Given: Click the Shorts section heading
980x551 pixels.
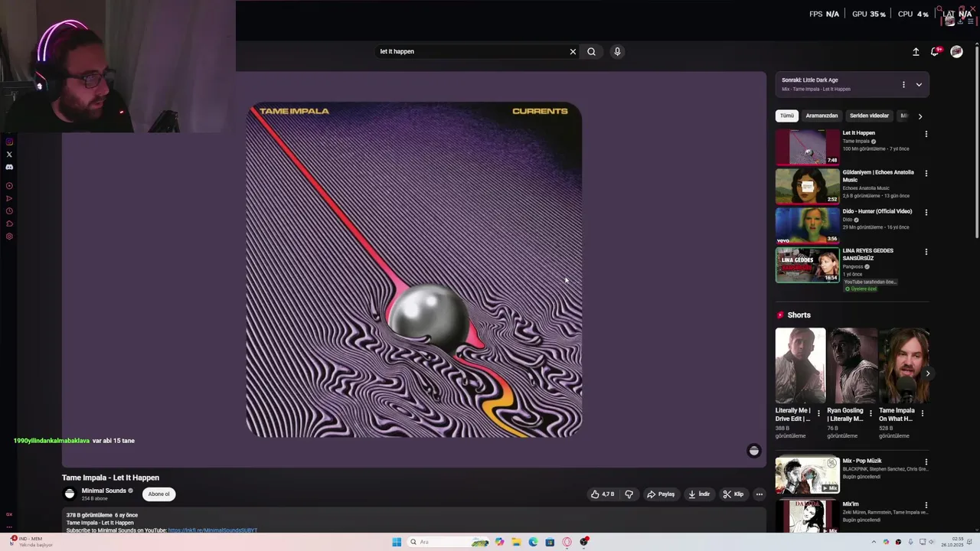Looking at the screenshot, I should 799,315.
